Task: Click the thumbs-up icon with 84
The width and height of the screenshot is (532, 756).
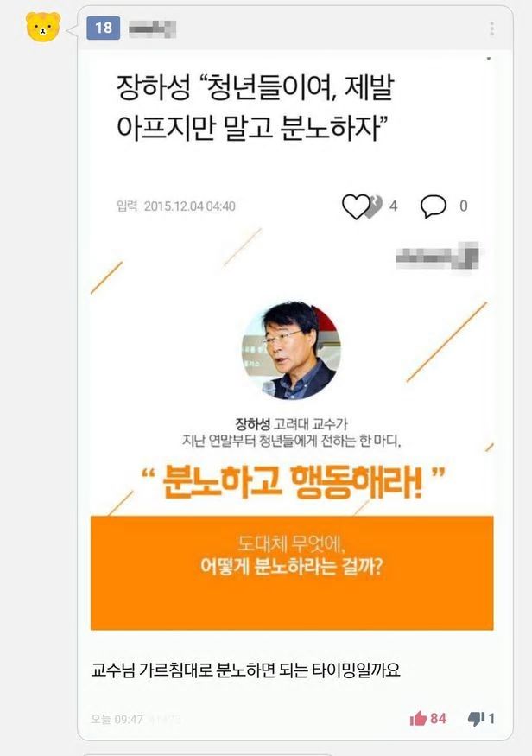Action: [x=418, y=719]
